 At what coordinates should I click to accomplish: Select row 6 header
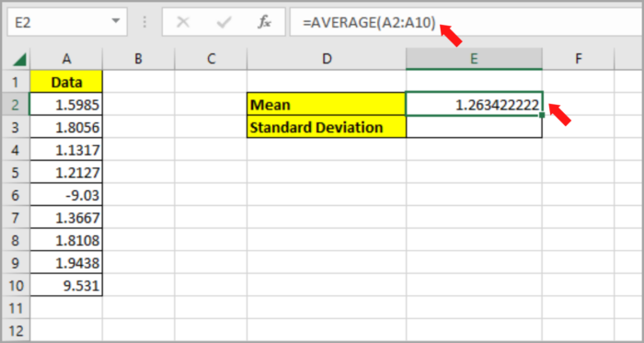pos(16,195)
